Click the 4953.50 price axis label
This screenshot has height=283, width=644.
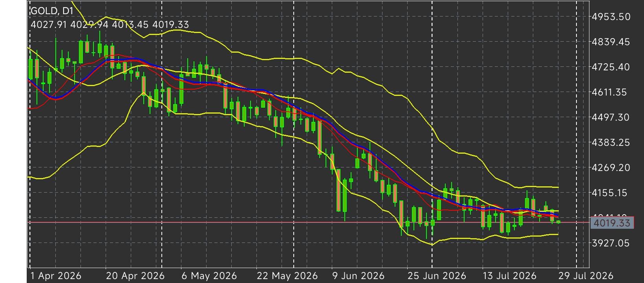tap(611, 17)
